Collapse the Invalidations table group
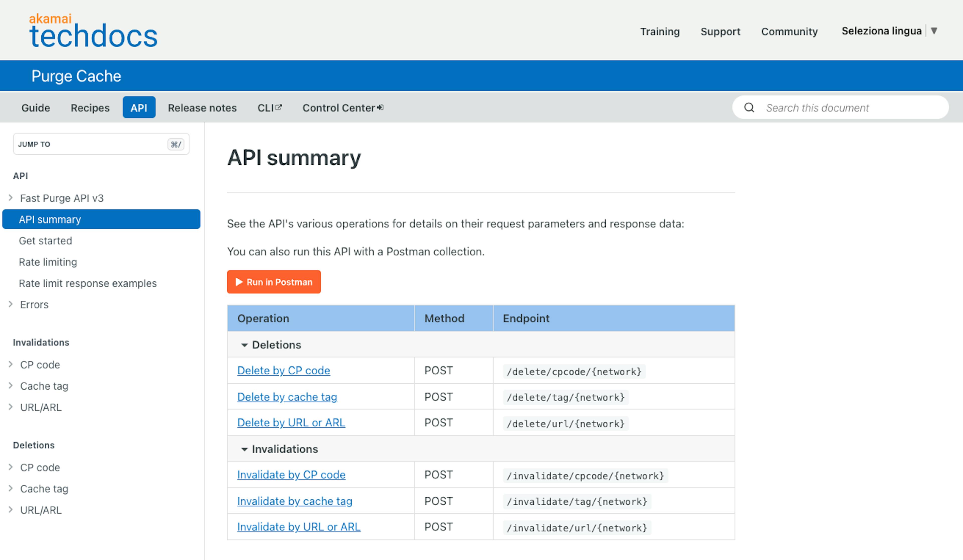Image resolution: width=963 pixels, height=560 pixels. 245,449
